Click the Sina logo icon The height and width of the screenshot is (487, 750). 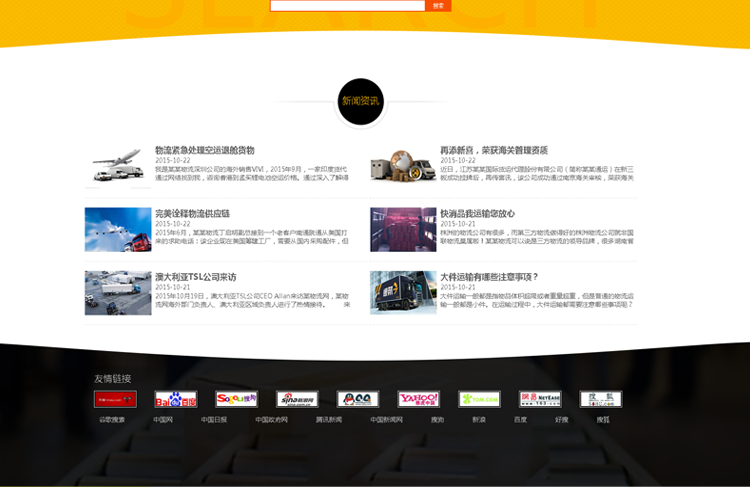[x=297, y=399]
